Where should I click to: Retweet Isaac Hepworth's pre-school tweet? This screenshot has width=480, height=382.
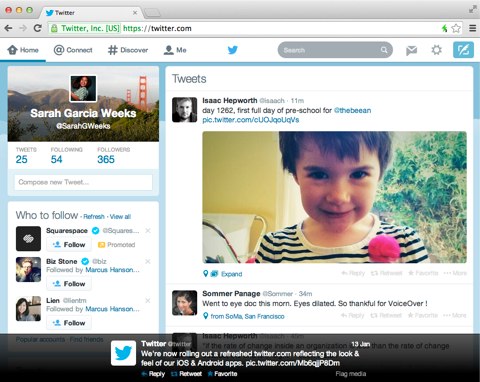[387, 273]
